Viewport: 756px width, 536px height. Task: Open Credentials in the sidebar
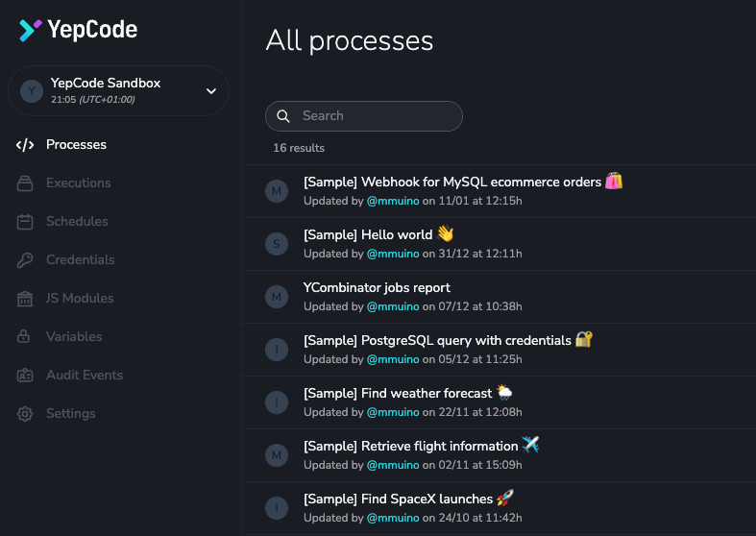(x=81, y=259)
